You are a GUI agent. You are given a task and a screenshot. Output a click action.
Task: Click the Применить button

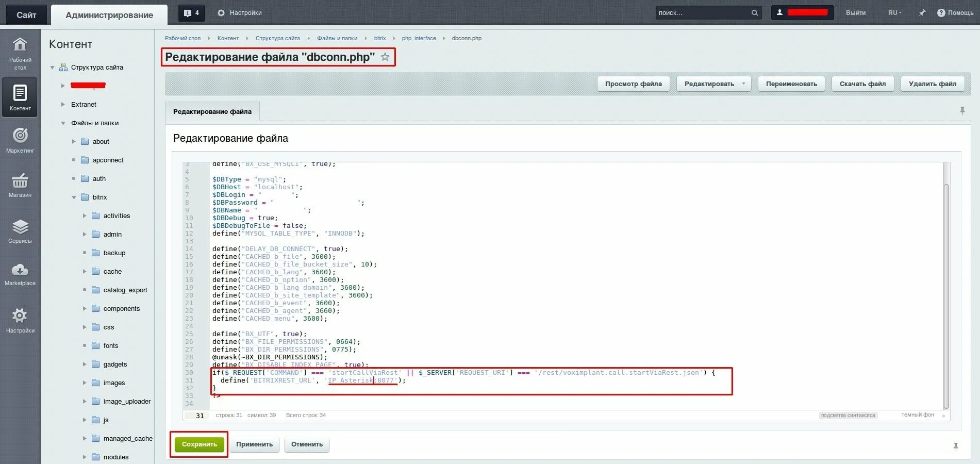click(254, 444)
